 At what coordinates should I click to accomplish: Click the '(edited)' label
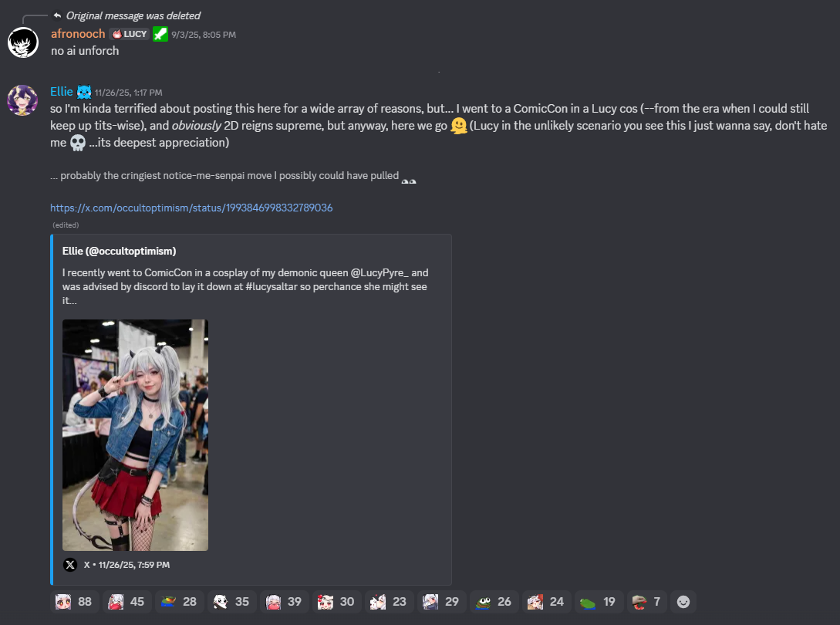[66, 225]
